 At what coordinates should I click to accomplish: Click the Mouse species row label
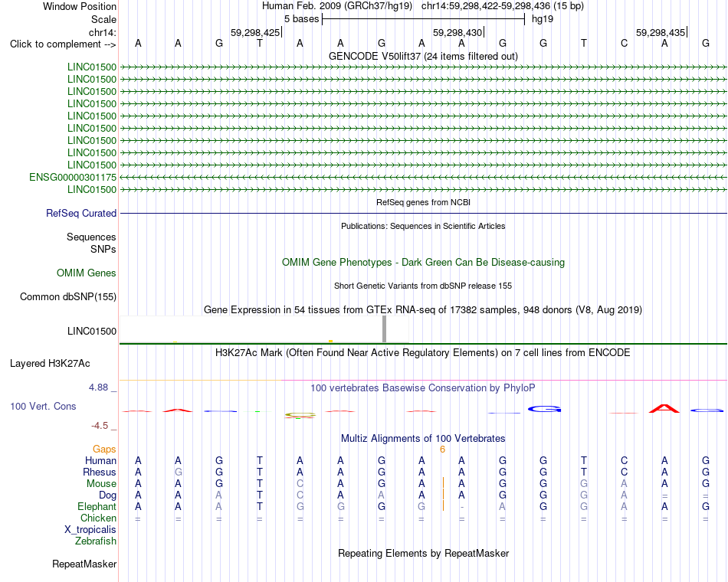(x=102, y=484)
